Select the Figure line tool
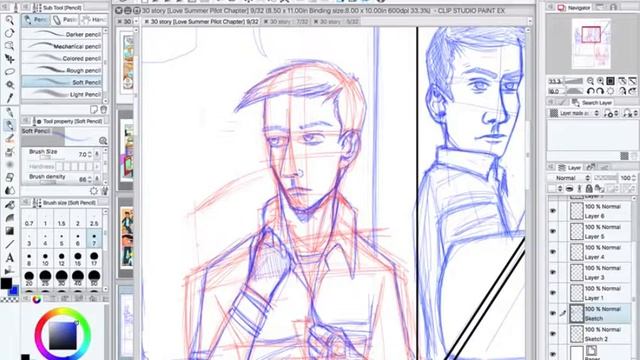This screenshot has width=640, height=360. (x=9, y=244)
